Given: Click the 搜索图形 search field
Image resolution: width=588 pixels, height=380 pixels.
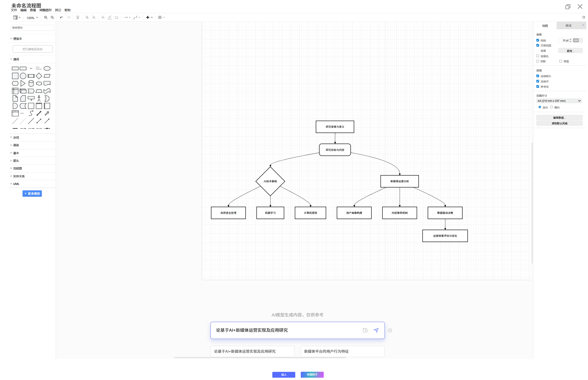Looking at the screenshot, I should tap(32, 28).
